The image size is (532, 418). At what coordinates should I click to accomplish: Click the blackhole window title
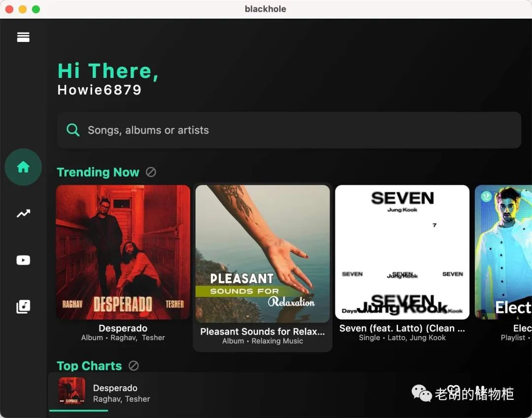click(266, 9)
